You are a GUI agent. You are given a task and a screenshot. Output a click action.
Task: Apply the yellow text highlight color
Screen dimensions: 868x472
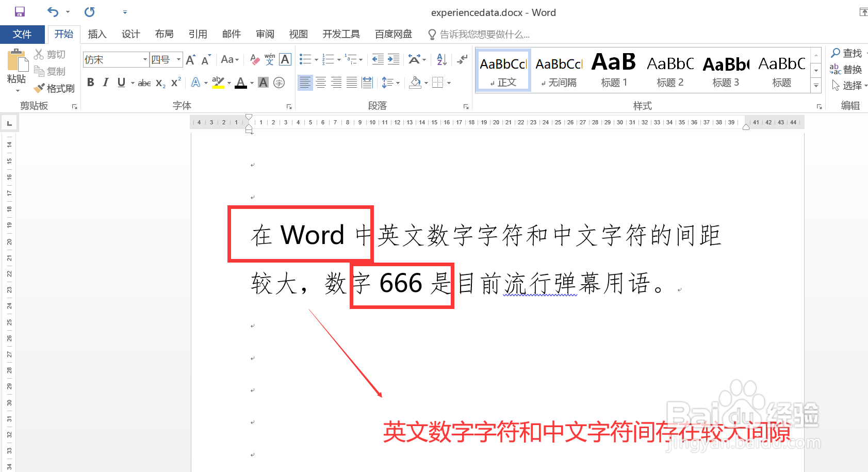tap(218, 83)
